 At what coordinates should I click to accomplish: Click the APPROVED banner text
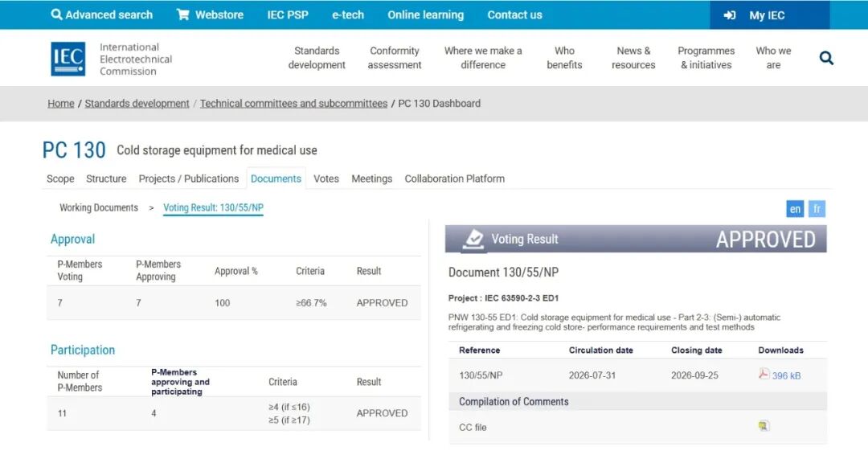[766, 239]
